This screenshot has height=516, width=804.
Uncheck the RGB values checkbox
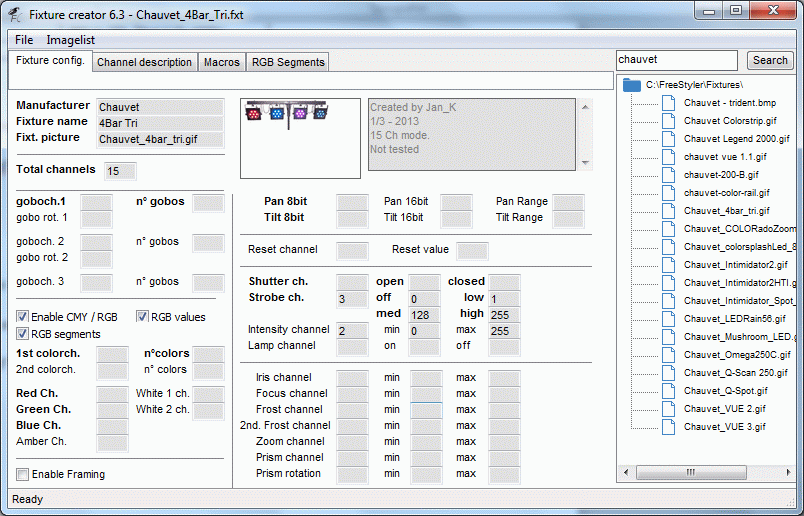142,316
